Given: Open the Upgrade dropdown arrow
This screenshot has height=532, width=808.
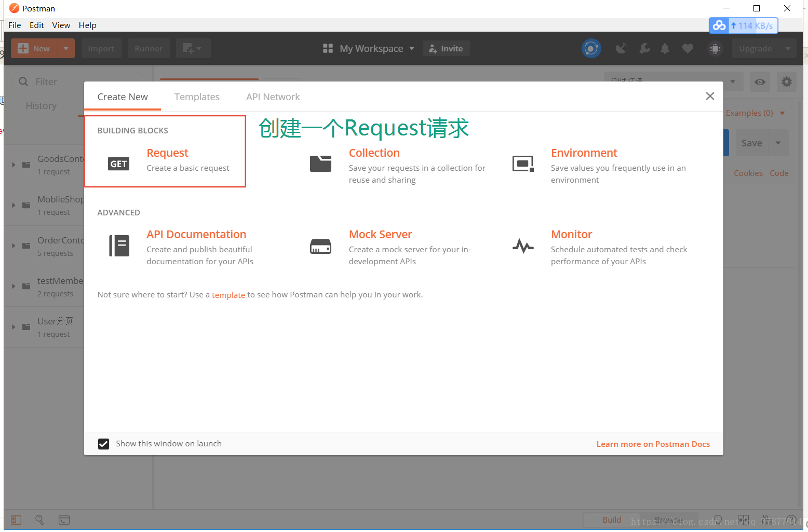Looking at the screenshot, I should (x=788, y=48).
